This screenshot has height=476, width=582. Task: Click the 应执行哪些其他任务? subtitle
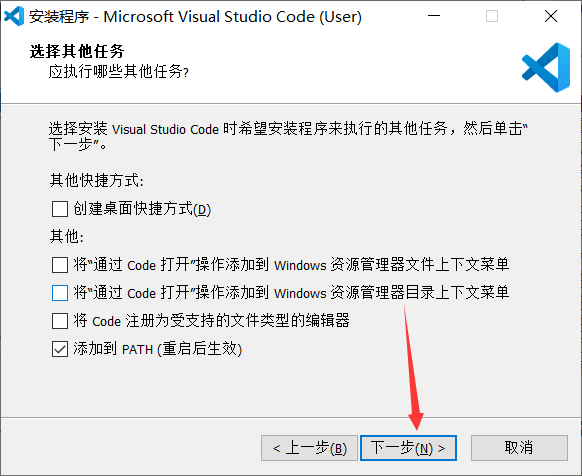[x=118, y=71]
